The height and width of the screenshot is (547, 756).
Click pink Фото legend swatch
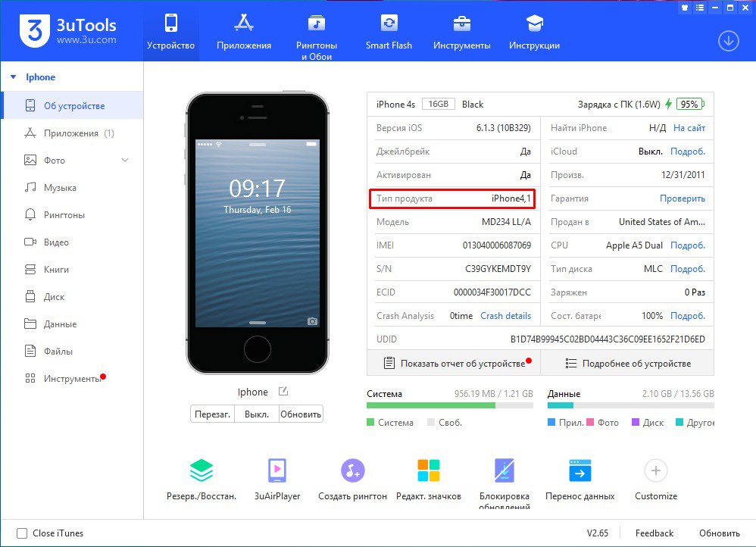[590, 422]
